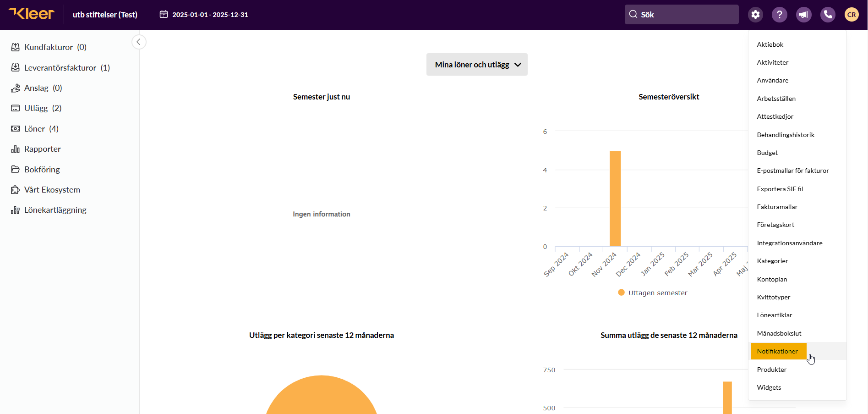Open the help question mark icon

779,15
